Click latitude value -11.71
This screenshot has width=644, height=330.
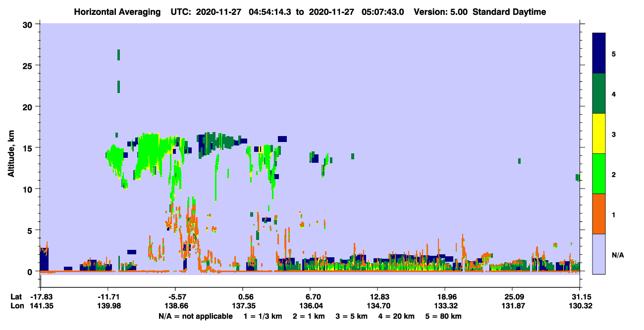[x=108, y=297]
